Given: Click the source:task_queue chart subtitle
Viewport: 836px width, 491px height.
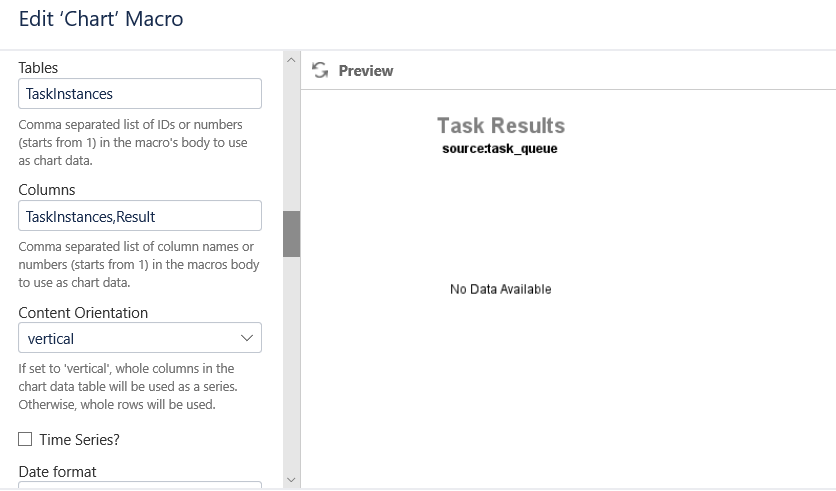Looking at the screenshot, I should point(500,149).
